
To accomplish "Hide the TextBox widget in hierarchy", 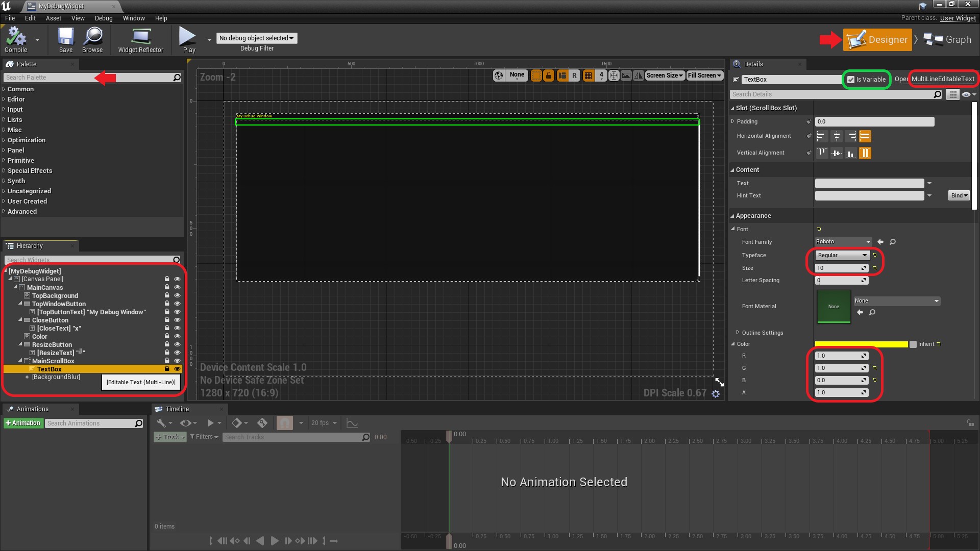I will click(x=177, y=369).
